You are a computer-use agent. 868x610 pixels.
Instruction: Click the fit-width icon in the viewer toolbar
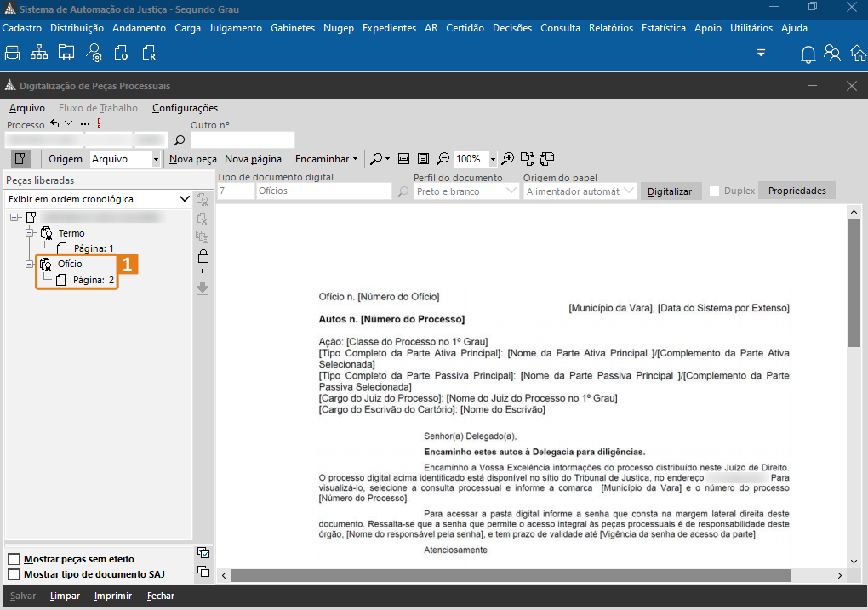pyautogui.click(x=404, y=159)
